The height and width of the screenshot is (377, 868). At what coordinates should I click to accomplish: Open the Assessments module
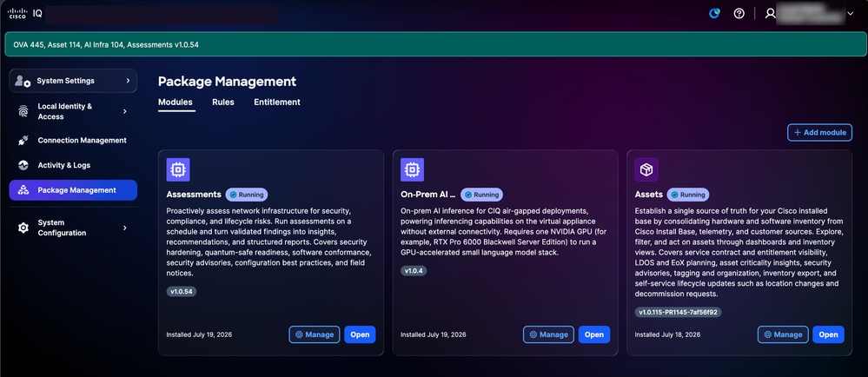pyautogui.click(x=360, y=334)
